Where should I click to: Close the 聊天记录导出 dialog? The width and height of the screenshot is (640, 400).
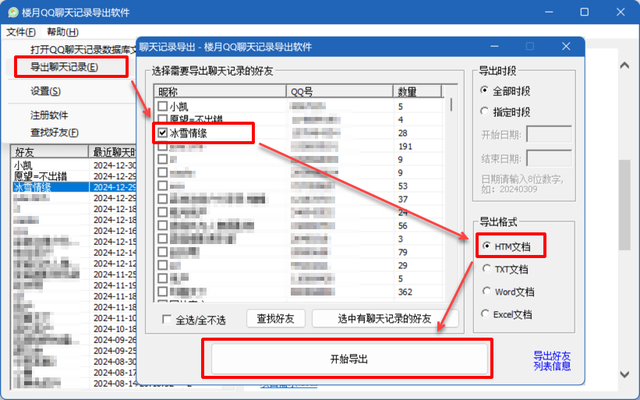pyautogui.click(x=566, y=47)
